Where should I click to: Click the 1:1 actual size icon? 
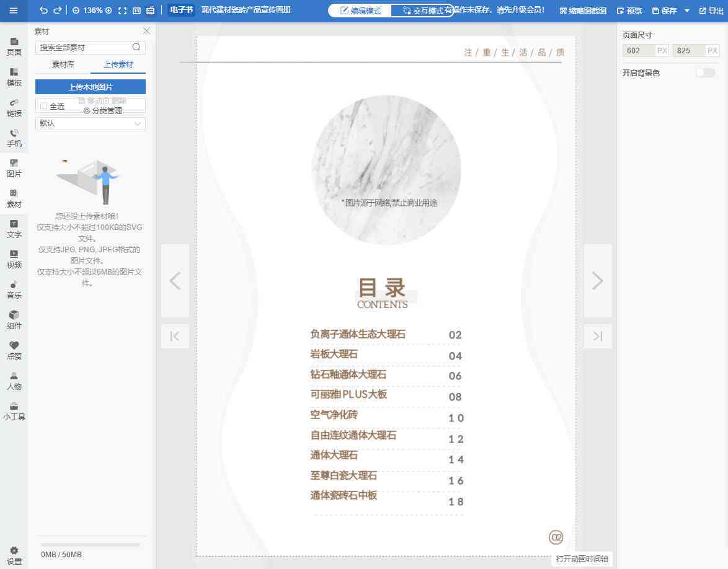point(136,10)
